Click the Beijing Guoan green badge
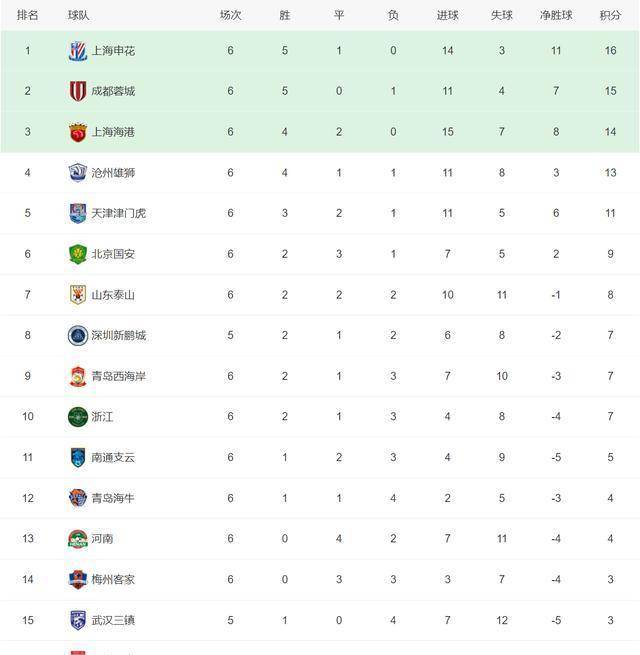640x655 pixels. coord(78,254)
